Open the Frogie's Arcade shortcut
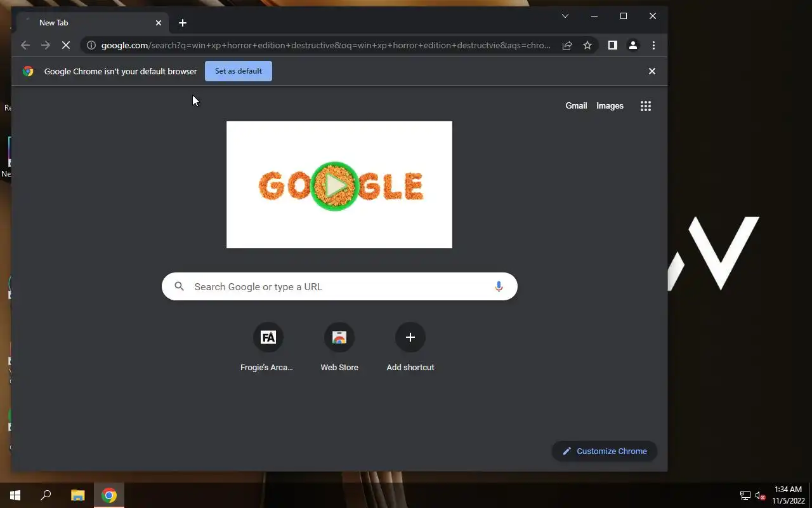 point(268,347)
